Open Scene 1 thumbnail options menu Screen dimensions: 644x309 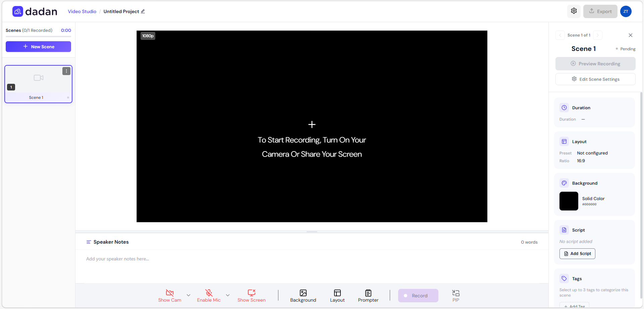[x=66, y=71]
